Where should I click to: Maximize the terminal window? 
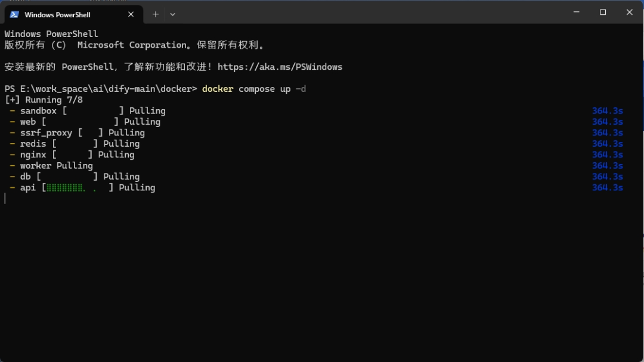coord(602,12)
